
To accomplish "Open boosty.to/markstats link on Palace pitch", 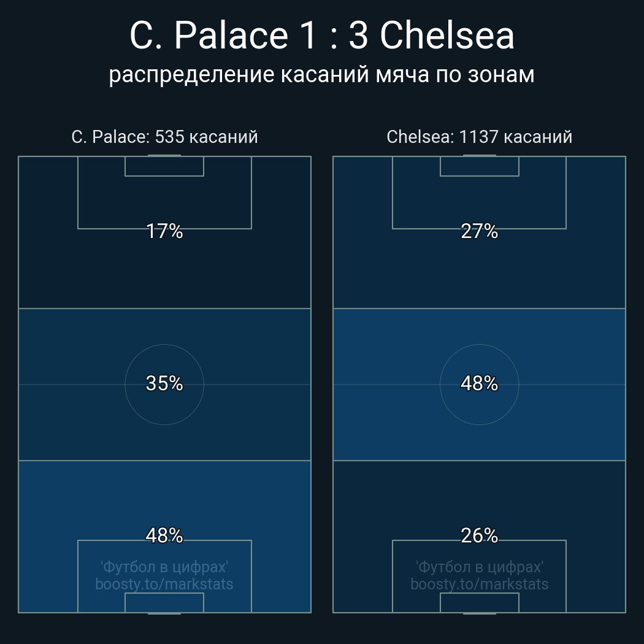I will click(164, 584).
